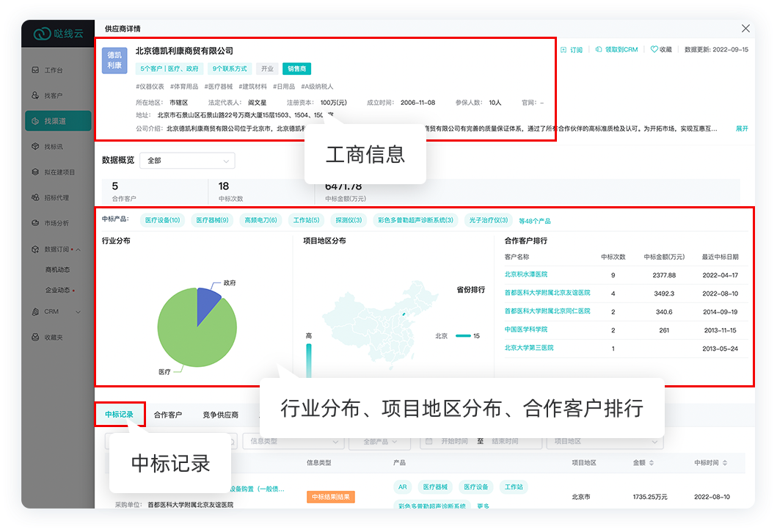
Task: Open the 项目地区 filter dropdown
Action: point(605,441)
